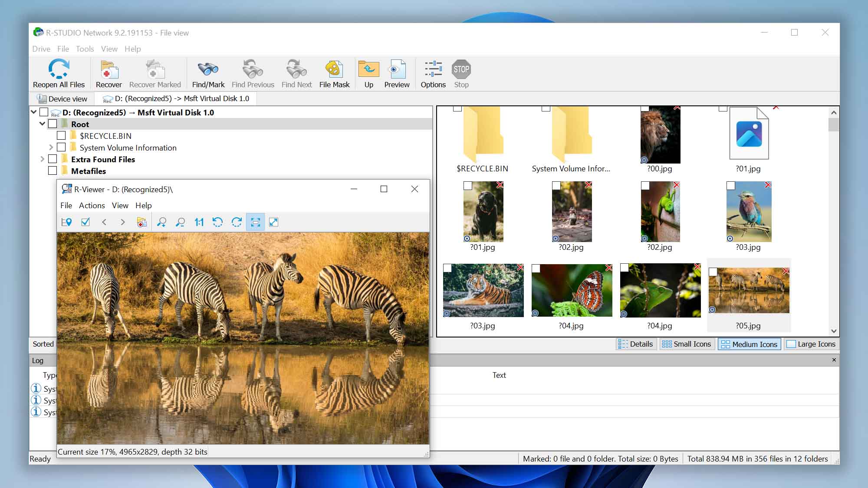Switch file list to Details view
Screen dimensions: 868x488
(635, 344)
